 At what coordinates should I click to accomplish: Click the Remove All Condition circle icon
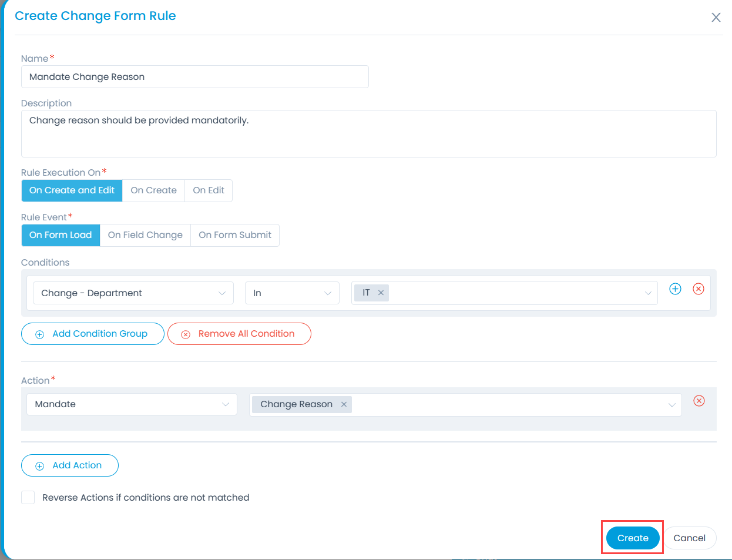click(186, 334)
